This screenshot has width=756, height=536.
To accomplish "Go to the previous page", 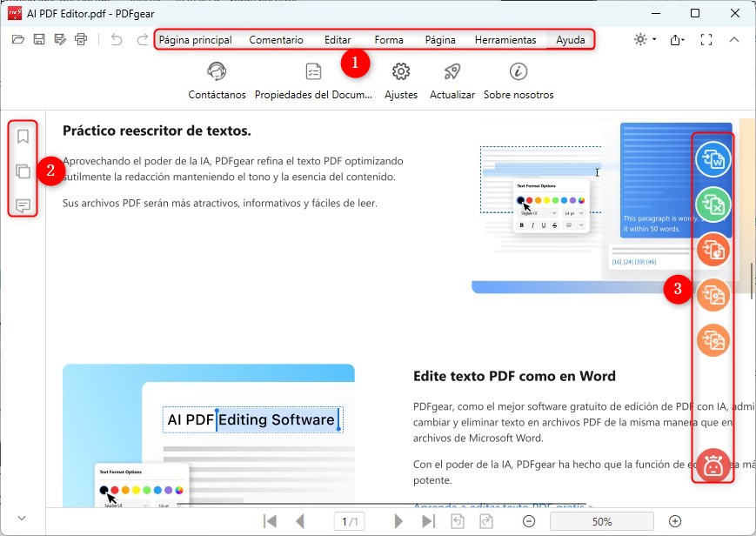I will coord(300,521).
